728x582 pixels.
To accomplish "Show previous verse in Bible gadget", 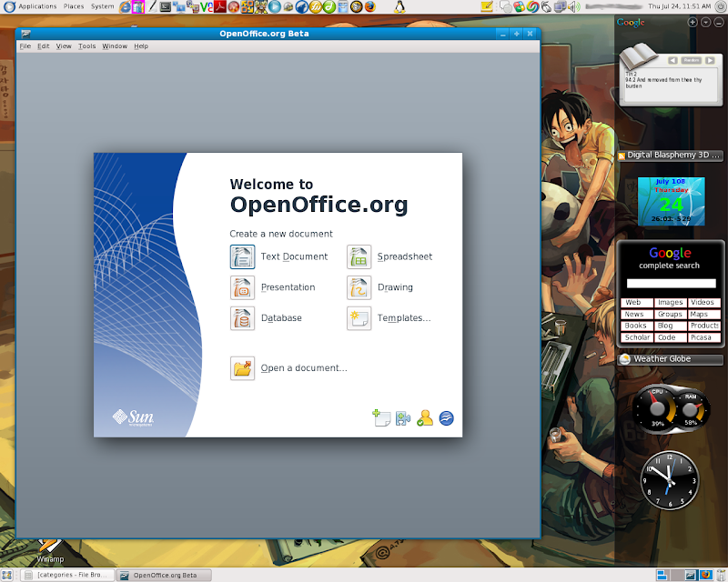I will click(x=672, y=60).
